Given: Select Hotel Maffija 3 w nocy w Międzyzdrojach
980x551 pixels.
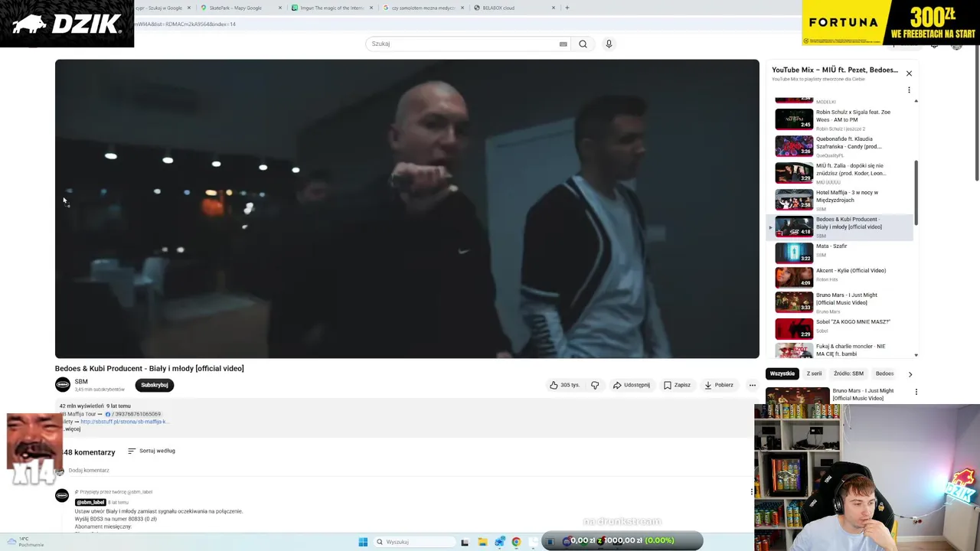Looking at the screenshot, I should coord(839,200).
